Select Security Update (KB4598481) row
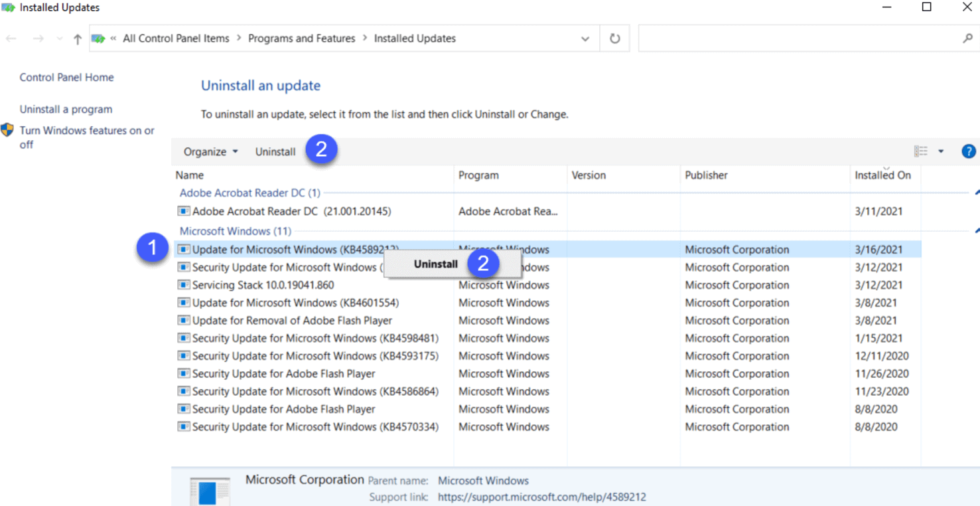This screenshot has width=980, height=506. [546, 338]
